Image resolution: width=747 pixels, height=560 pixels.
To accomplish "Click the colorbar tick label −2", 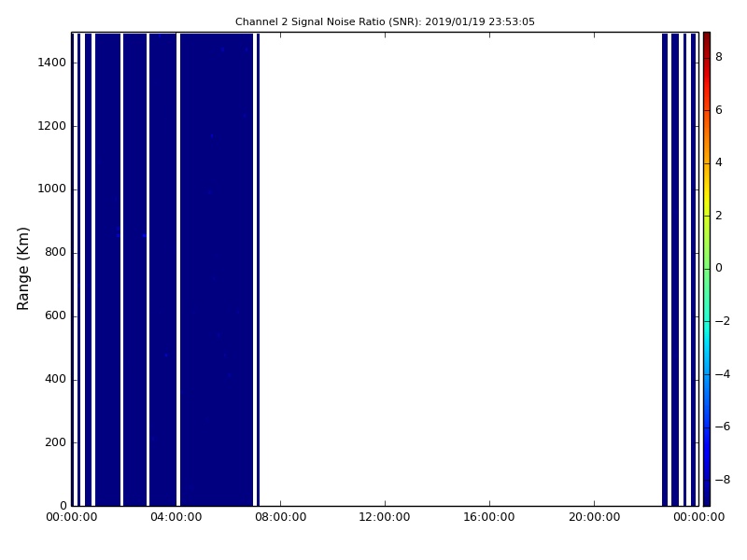I will pos(723,321).
